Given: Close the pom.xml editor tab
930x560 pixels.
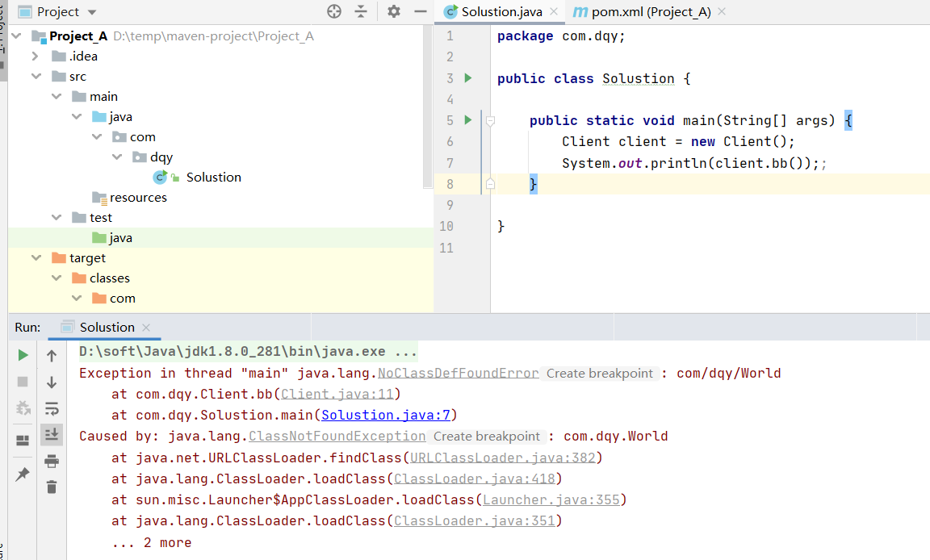Looking at the screenshot, I should (722, 12).
